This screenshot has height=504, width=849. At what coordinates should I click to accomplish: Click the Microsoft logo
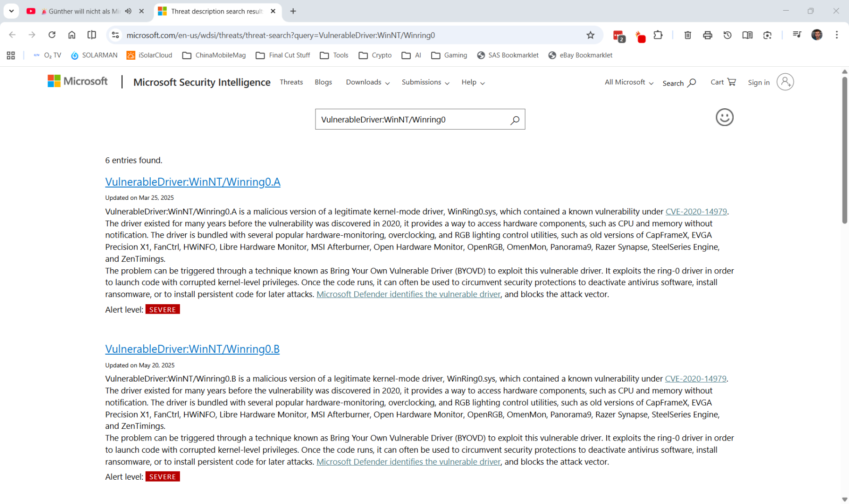click(77, 82)
